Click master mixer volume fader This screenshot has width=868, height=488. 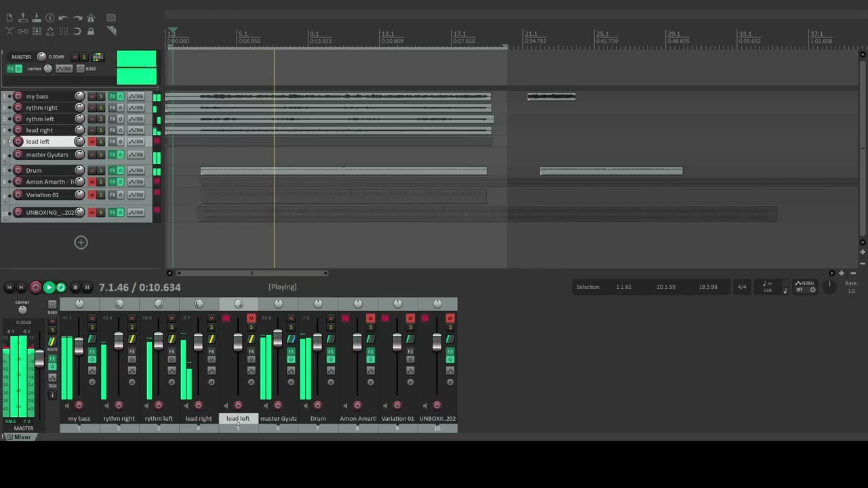[x=39, y=359]
